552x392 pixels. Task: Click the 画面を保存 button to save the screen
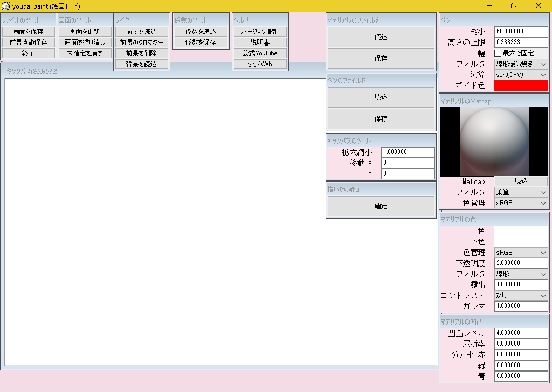tap(29, 31)
